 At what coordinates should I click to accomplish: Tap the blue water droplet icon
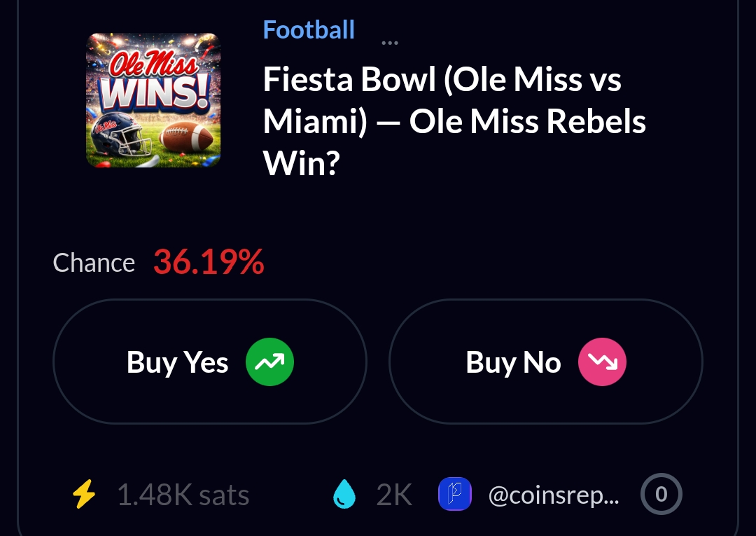click(x=344, y=495)
